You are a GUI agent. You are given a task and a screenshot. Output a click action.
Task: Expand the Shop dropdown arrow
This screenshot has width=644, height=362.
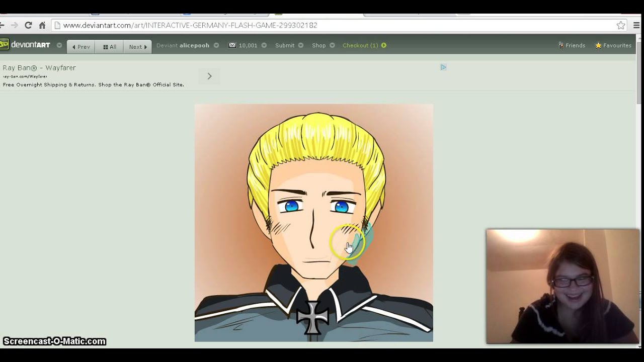coord(332,45)
